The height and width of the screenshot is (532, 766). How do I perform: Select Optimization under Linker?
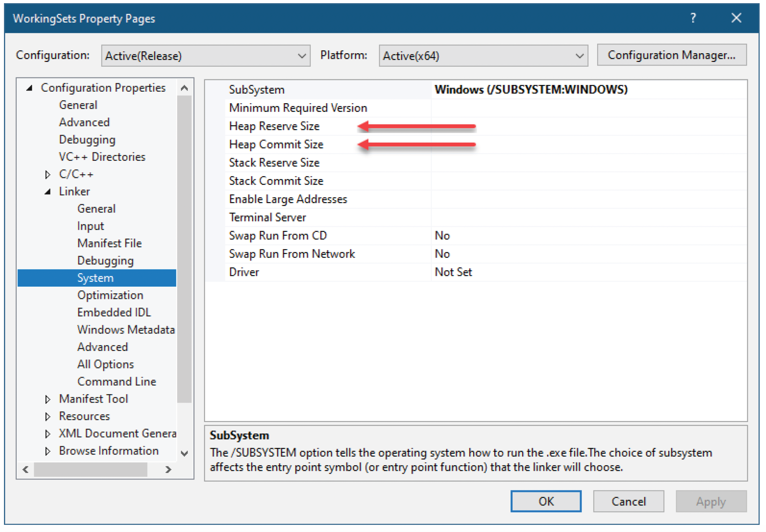110,295
